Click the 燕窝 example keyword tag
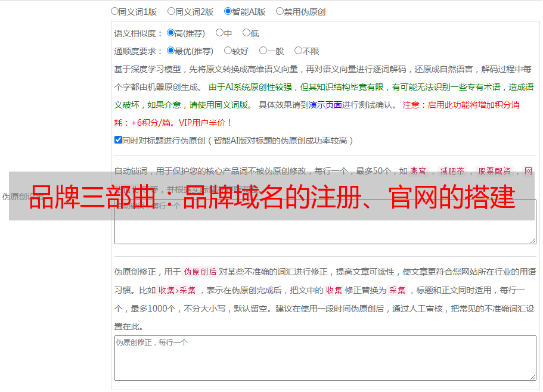Image resolution: width=543 pixels, height=392 pixels. point(418,171)
